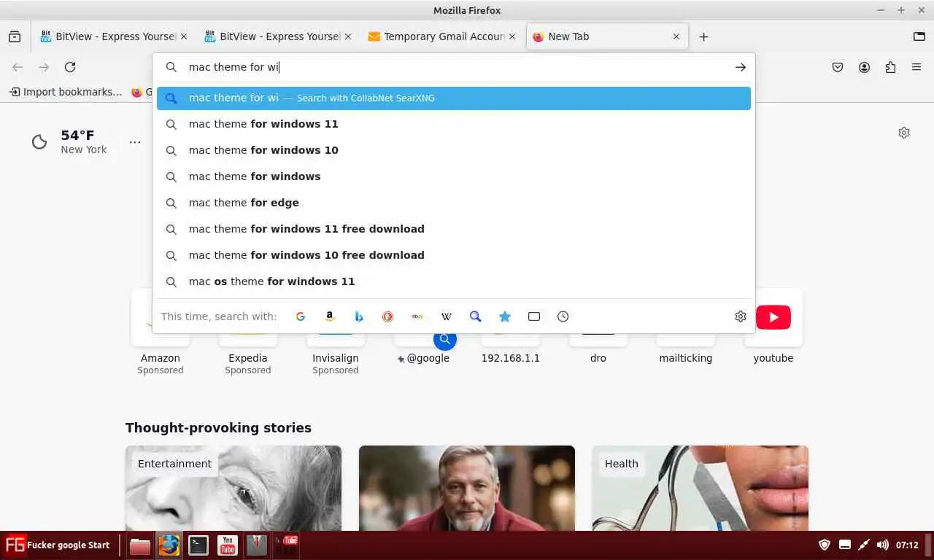Image resolution: width=934 pixels, height=560 pixels.
Task: Open YouTube from the taskbar
Action: (x=228, y=545)
